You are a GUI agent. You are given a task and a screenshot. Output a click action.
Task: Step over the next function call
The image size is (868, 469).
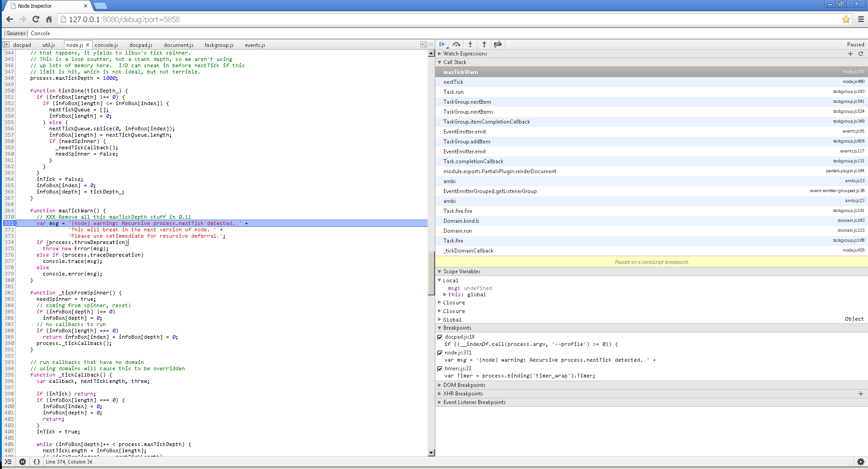(x=457, y=44)
